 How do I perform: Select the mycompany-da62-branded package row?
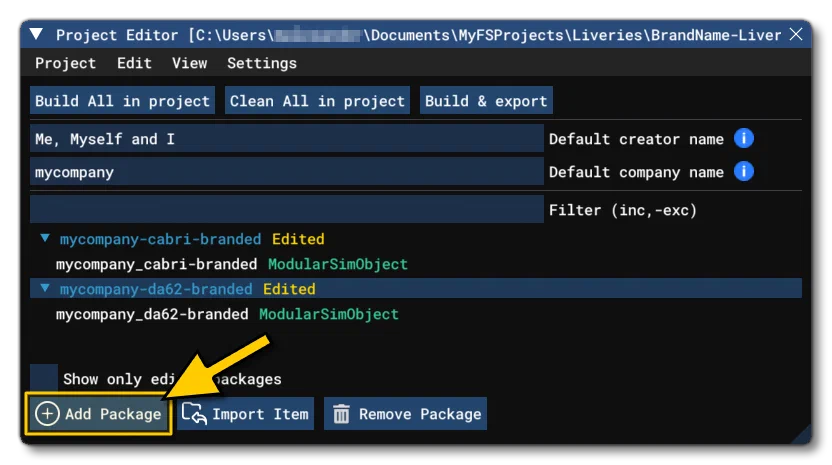point(415,289)
